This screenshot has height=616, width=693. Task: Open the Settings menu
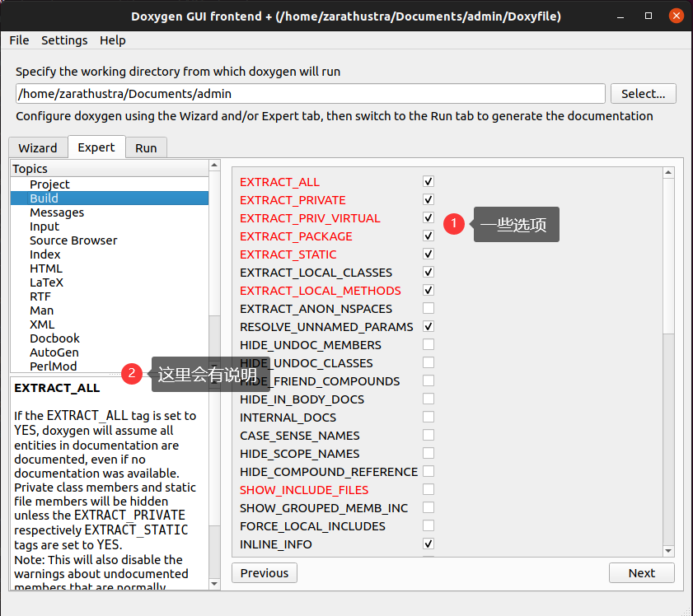coord(64,40)
